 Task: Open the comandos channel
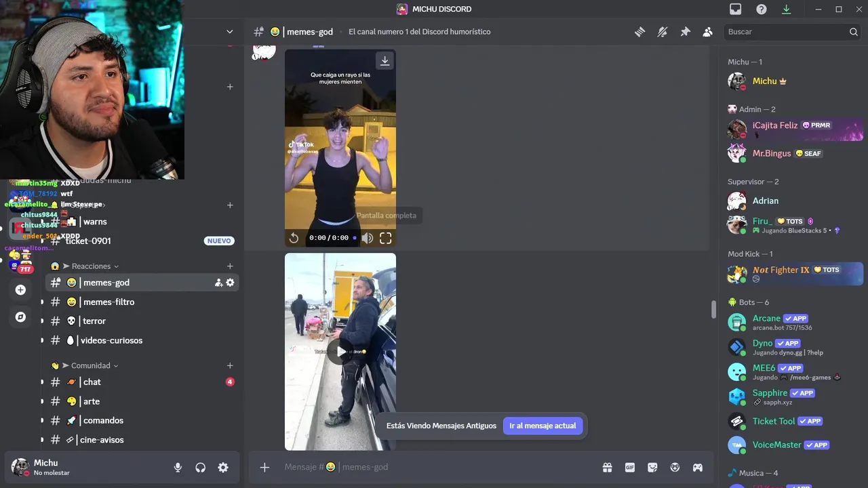click(x=142, y=420)
